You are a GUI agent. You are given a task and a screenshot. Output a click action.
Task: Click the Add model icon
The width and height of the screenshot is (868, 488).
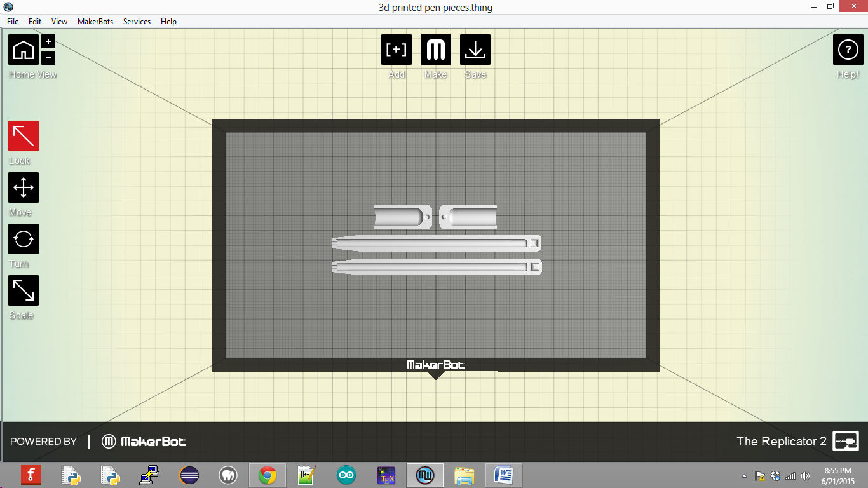coord(397,50)
